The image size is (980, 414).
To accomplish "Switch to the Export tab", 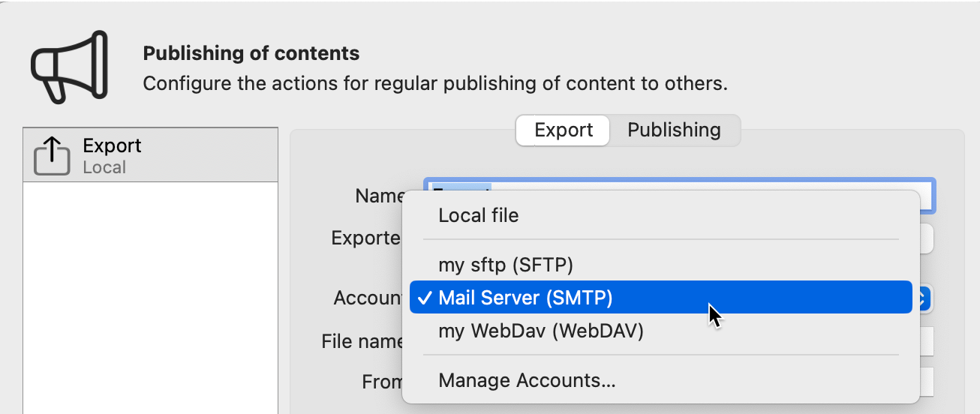I will click(x=564, y=130).
